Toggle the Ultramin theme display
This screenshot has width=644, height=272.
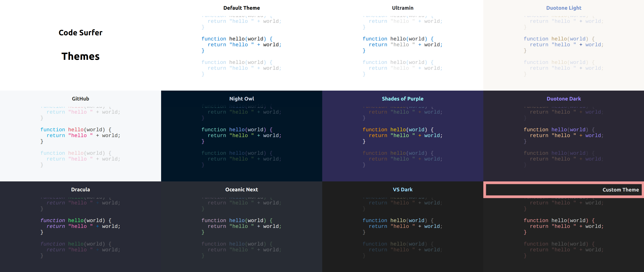coord(403,7)
